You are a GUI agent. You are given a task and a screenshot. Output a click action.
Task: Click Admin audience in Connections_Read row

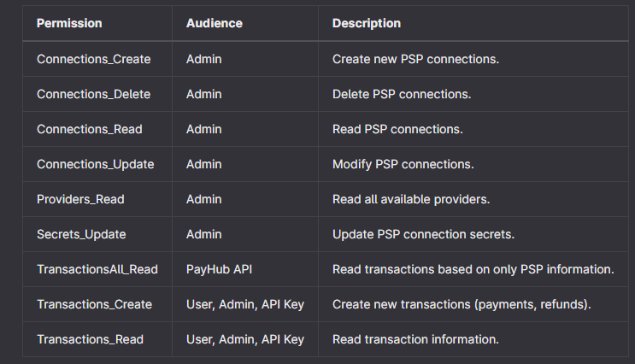point(203,129)
